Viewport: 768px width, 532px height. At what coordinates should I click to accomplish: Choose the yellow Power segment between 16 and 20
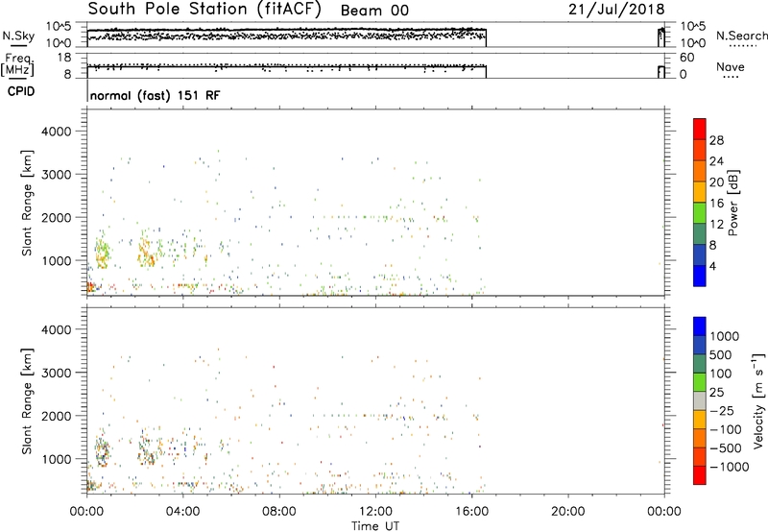pos(700,191)
